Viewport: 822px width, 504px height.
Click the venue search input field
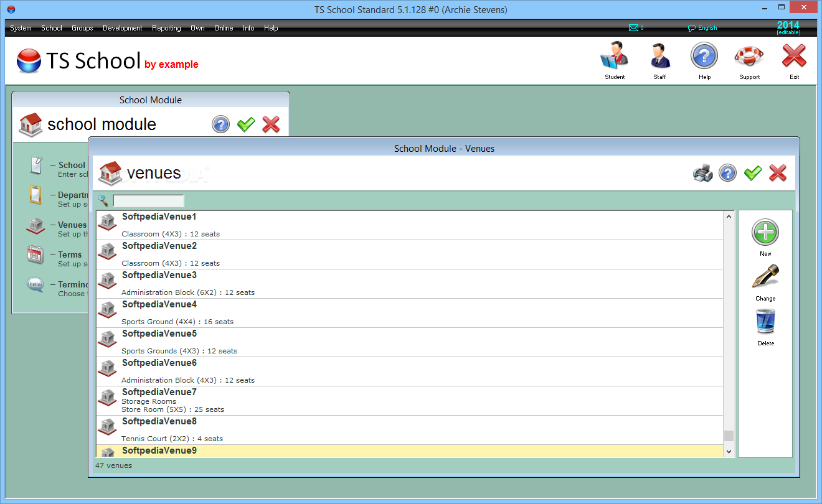[148, 201]
